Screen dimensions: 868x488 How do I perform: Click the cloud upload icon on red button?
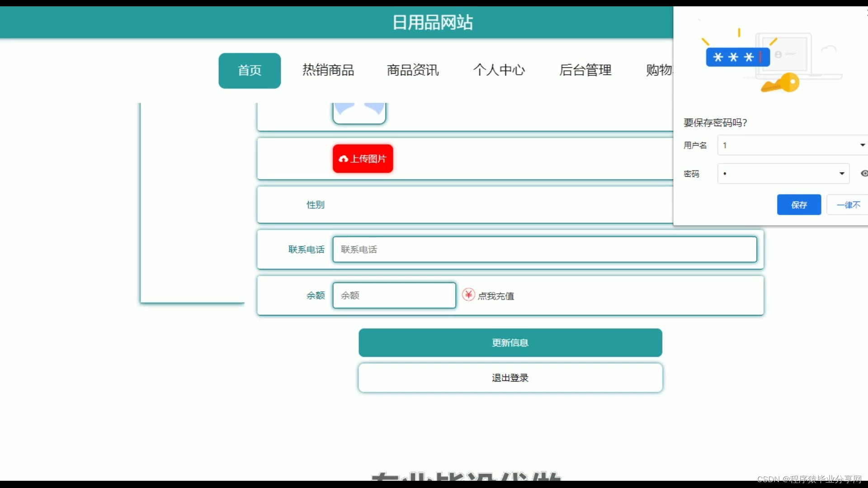pyautogui.click(x=344, y=159)
